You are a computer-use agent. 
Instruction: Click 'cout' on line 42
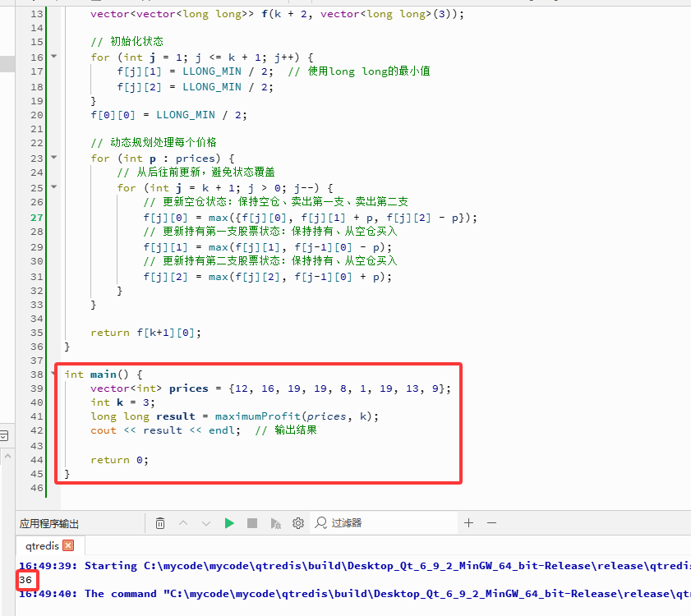pyautogui.click(x=104, y=430)
